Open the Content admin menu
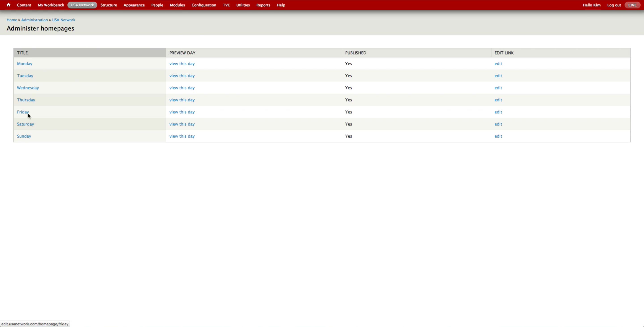This screenshot has width=644, height=327. (x=24, y=5)
